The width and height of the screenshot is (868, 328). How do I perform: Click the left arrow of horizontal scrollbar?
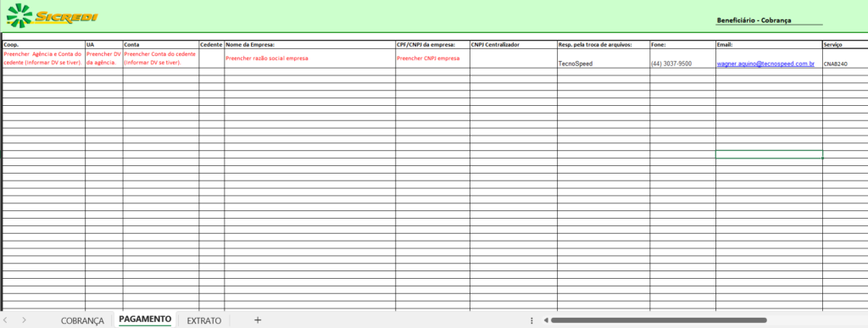(x=545, y=320)
